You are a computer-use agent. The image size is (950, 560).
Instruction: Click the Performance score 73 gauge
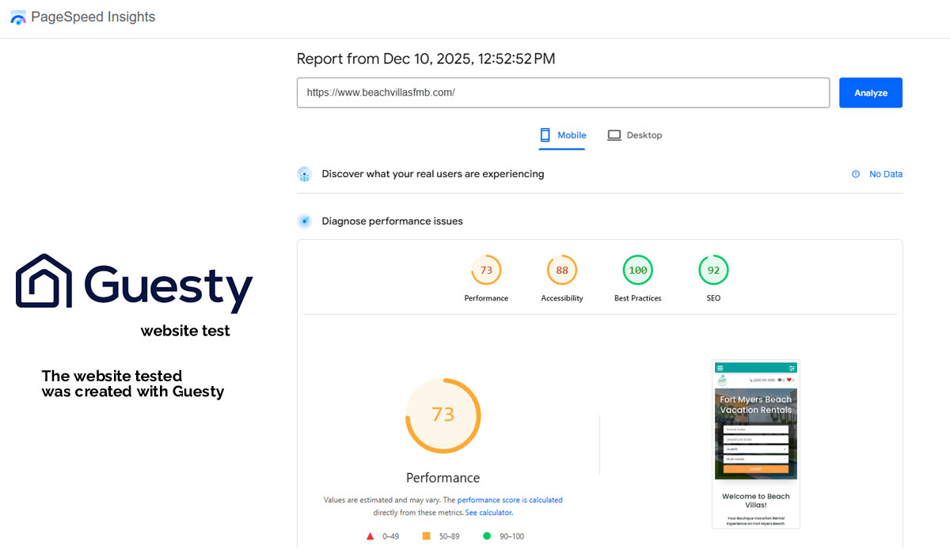(486, 271)
